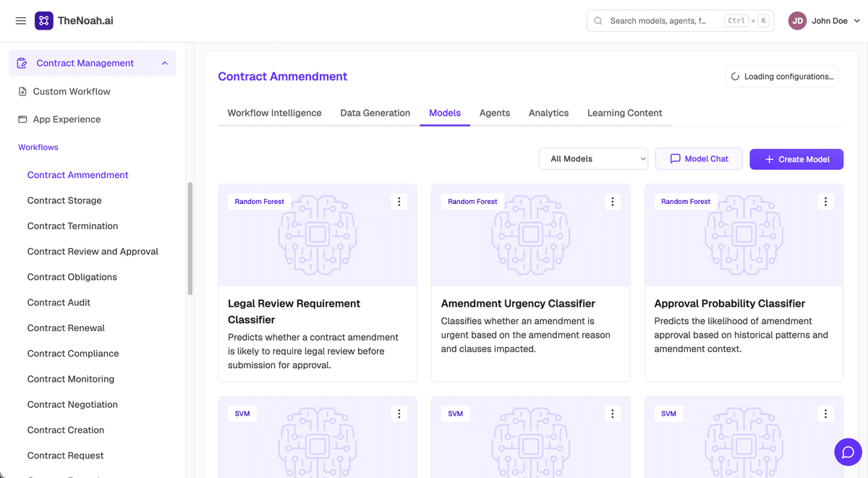The width and height of the screenshot is (868, 478).
Task: Open options for Legal Review Requirement Classifier
Action: click(x=399, y=202)
